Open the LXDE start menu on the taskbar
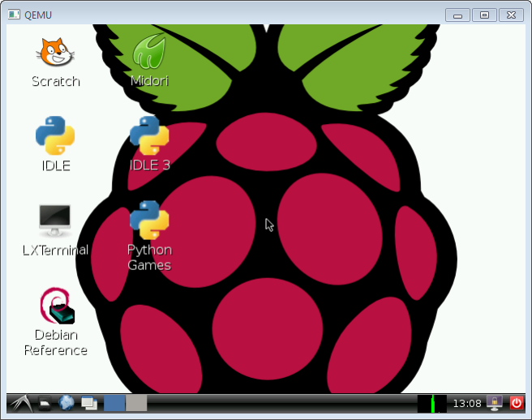 click(x=21, y=403)
